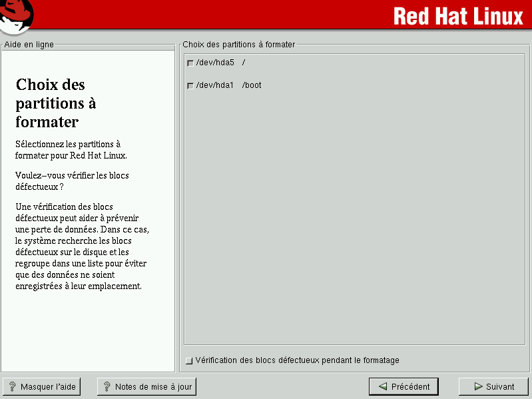Click the /dev/hda5 device name text
Image resolution: width=532 pixels, height=399 pixels.
point(215,63)
